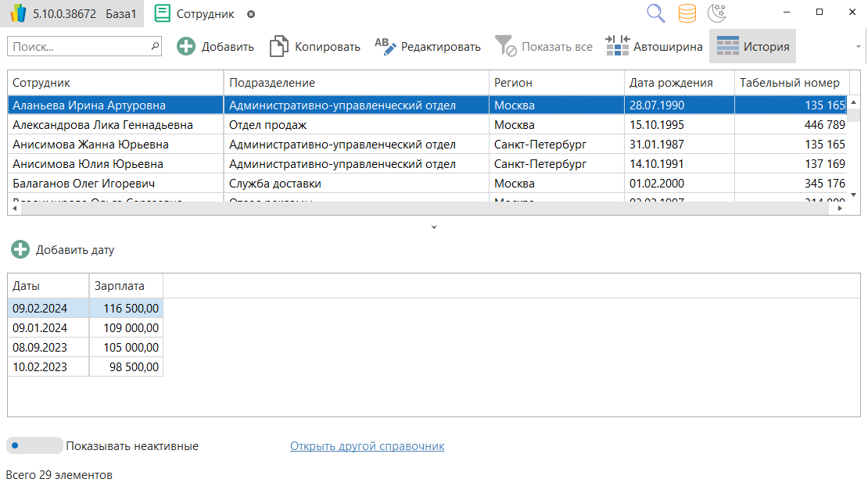Click the Редактировать pencil icon

click(386, 46)
